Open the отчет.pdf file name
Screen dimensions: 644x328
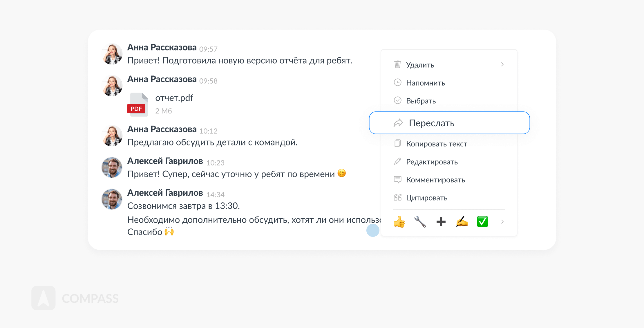coord(174,98)
